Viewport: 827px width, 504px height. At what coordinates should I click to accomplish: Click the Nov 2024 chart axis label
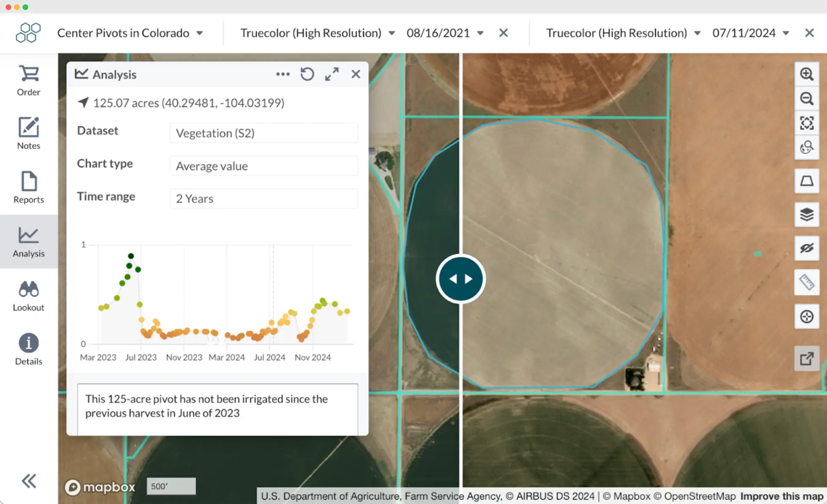313,358
